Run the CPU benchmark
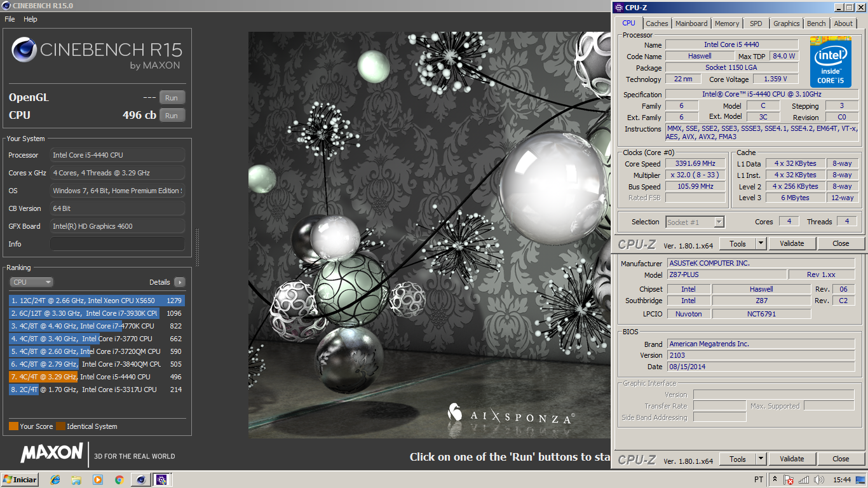The image size is (868, 488). point(172,116)
